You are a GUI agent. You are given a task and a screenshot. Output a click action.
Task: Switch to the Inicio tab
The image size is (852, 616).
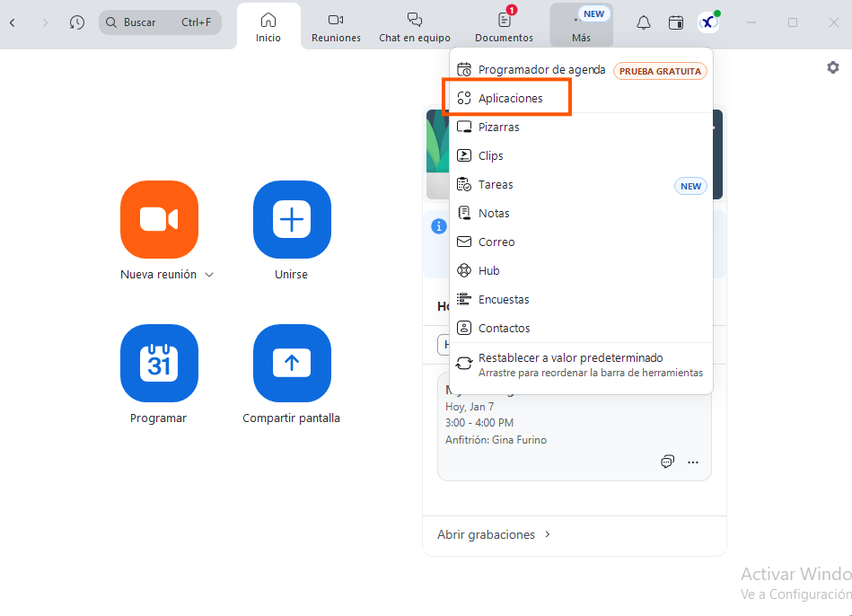pyautogui.click(x=268, y=26)
